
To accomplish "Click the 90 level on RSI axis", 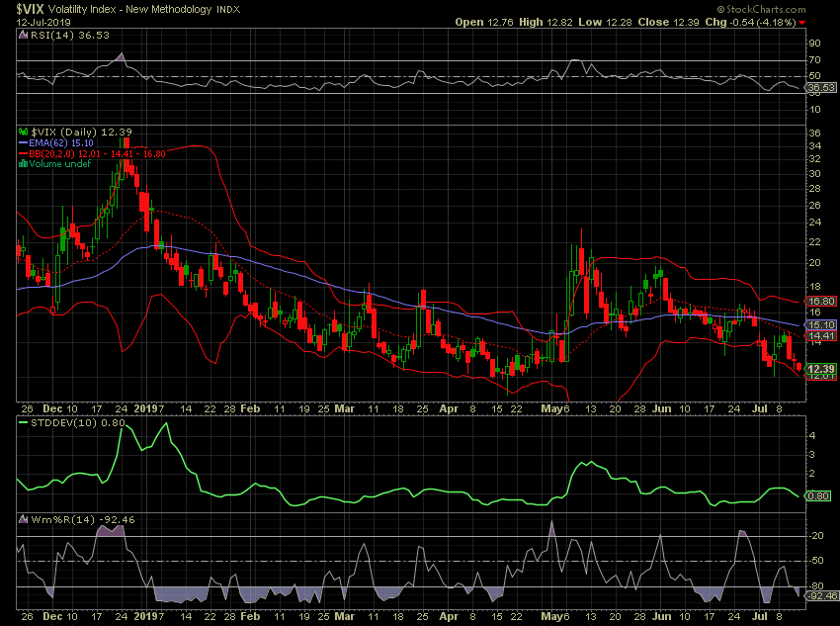I will pos(815,44).
